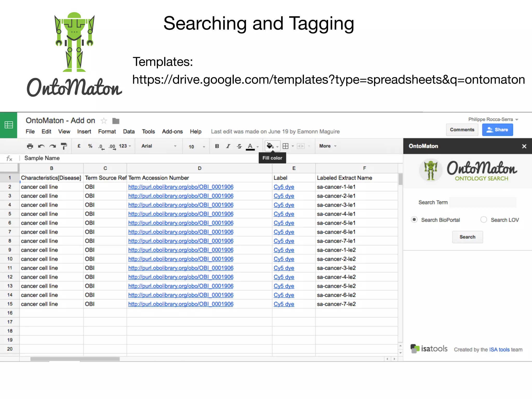Expand the merge cells dropdown arrow
The width and height of the screenshot is (532, 399).
309,146
